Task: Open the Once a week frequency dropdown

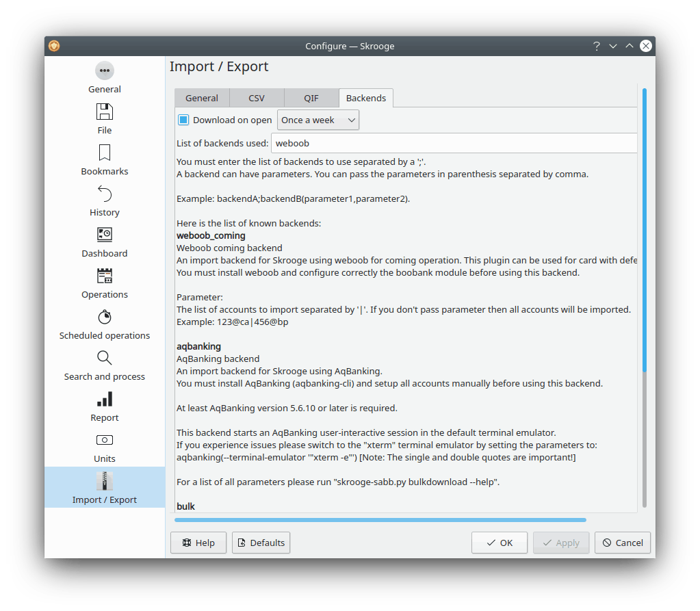Action: point(318,120)
